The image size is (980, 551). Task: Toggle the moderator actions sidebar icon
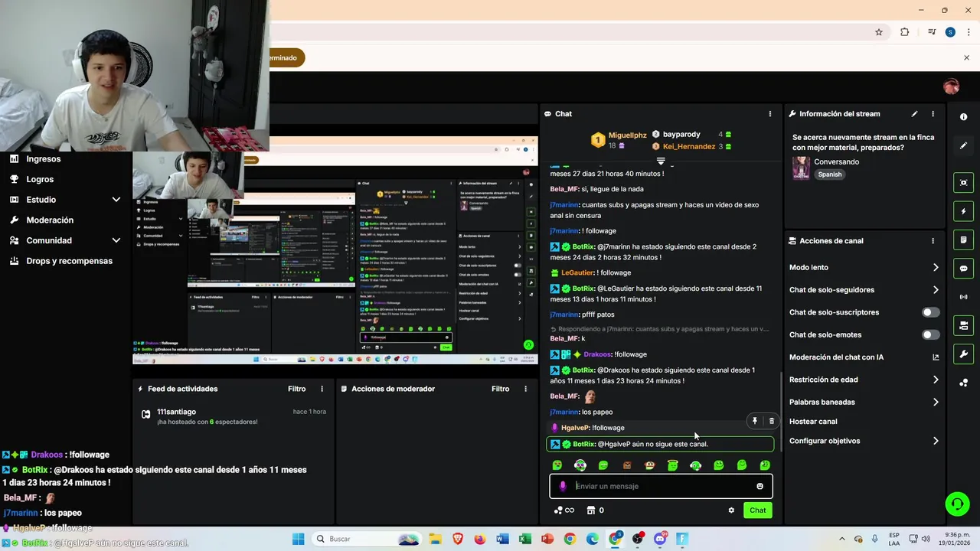tap(963, 326)
